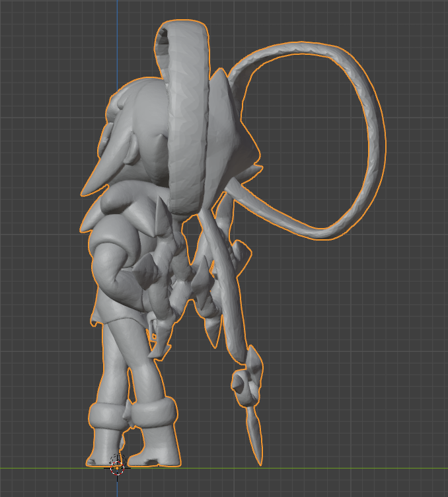Click the green horizontal axis line
Viewport: 448px width, 497px height.
pyautogui.click(x=330, y=468)
